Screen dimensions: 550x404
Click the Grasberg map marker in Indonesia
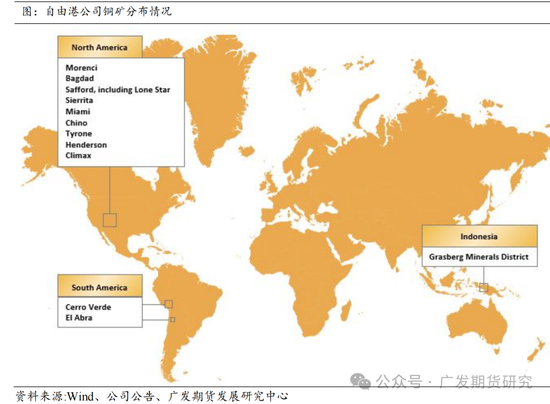484,288
